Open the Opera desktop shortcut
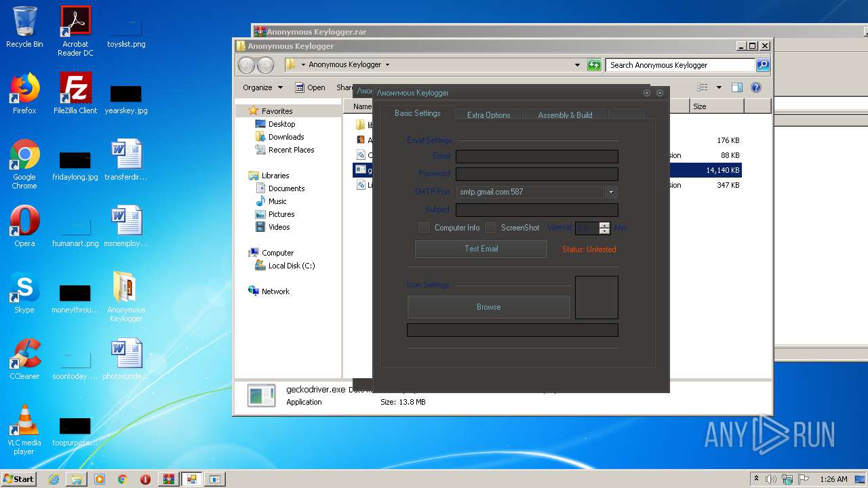The height and width of the screenshot is (488, 868). click(24, 226)
